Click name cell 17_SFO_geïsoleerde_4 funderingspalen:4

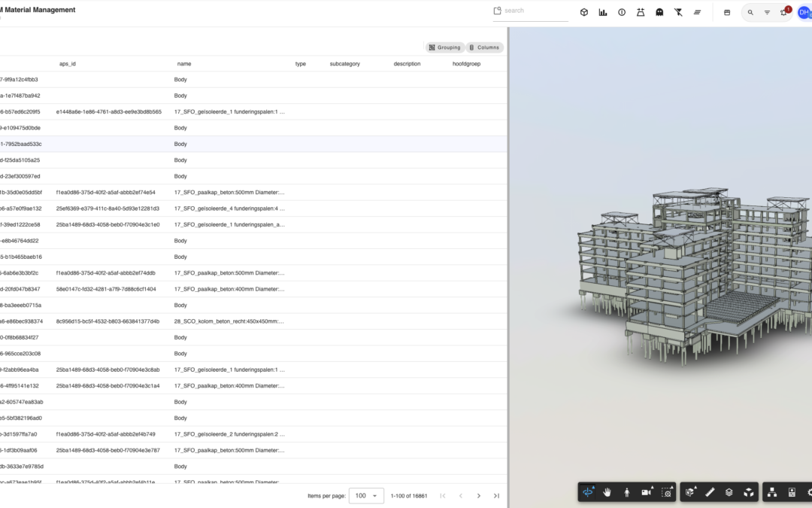[x=229, y=208]
